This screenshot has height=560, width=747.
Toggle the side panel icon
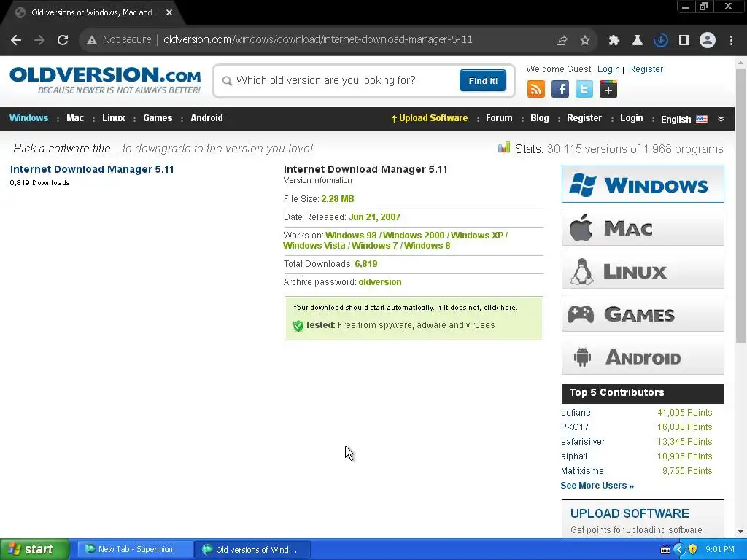coord(684,40)
